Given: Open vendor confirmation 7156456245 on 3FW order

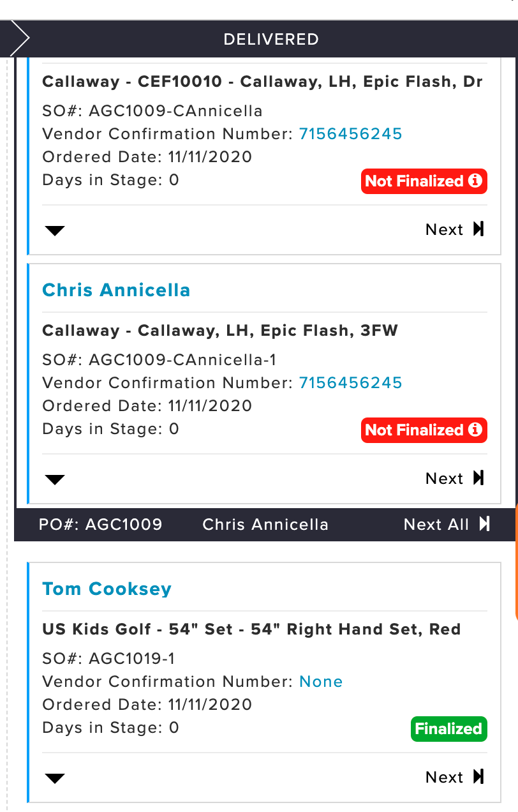Looking at the screenshot, I should click(351, 382).
